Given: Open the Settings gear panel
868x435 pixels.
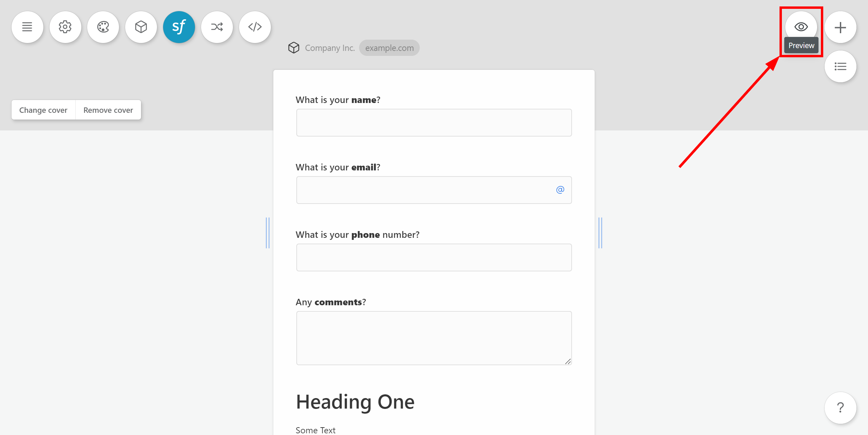Looking at the screenshot, I should click(x=65, y=26).
